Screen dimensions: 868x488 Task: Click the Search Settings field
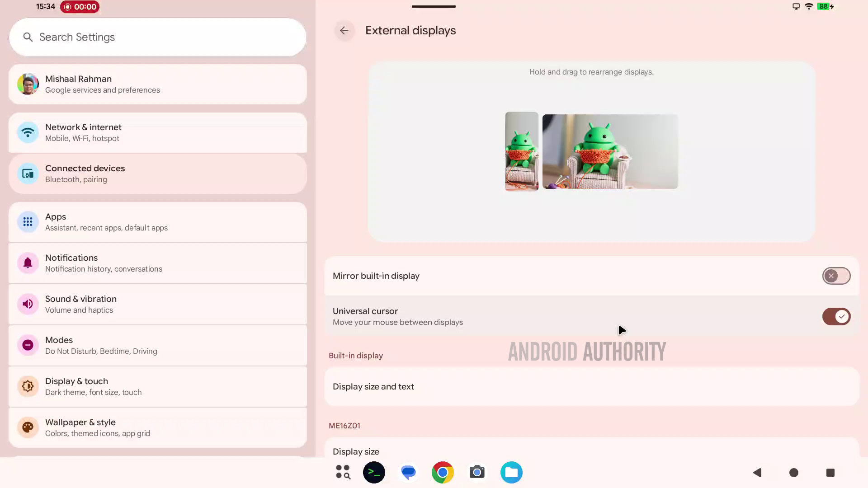pyautogui.click(x=157, y=37)
